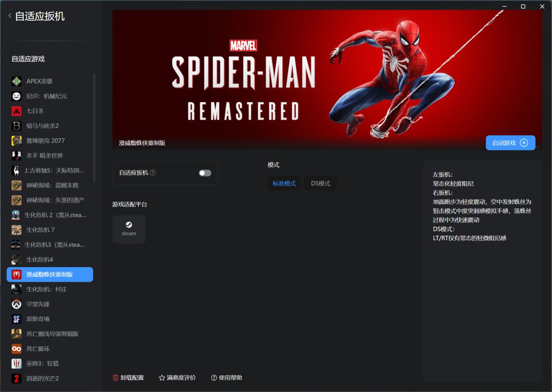Select the APEX英雄 game icon
The image size is (552, 392).
pos(16,81)
